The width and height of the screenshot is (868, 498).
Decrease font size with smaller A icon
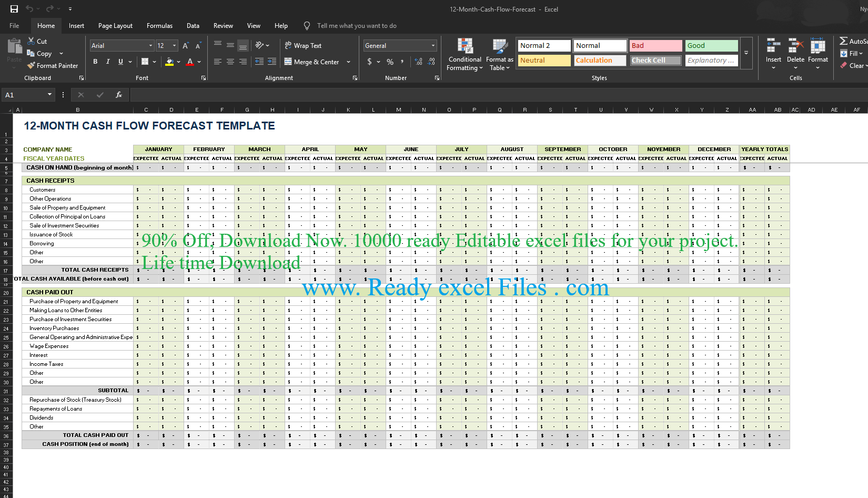pyautogui.click(x=198, y=46)
